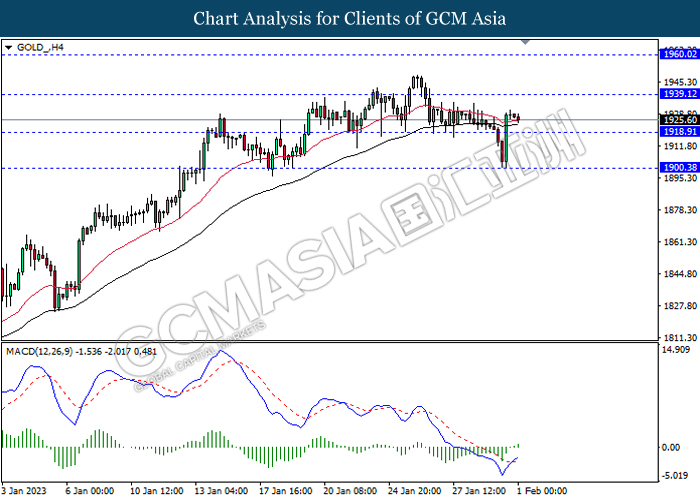Click the 10 Jan 12:00 date label
The width and height of the screenshot is (700, 500).
pyautogui.click(x=156, y=491)
